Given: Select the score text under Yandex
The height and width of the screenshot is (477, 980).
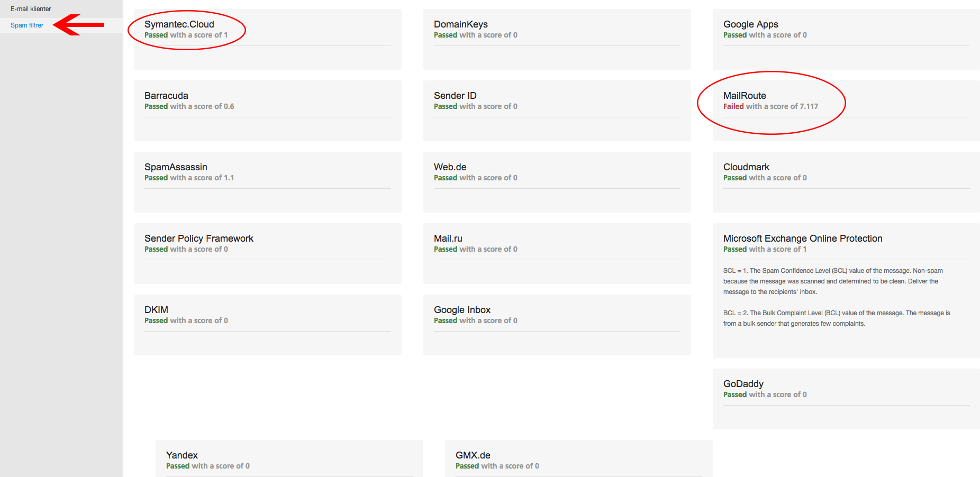Looking at the screenshot, I should click(x=208, y=466).
